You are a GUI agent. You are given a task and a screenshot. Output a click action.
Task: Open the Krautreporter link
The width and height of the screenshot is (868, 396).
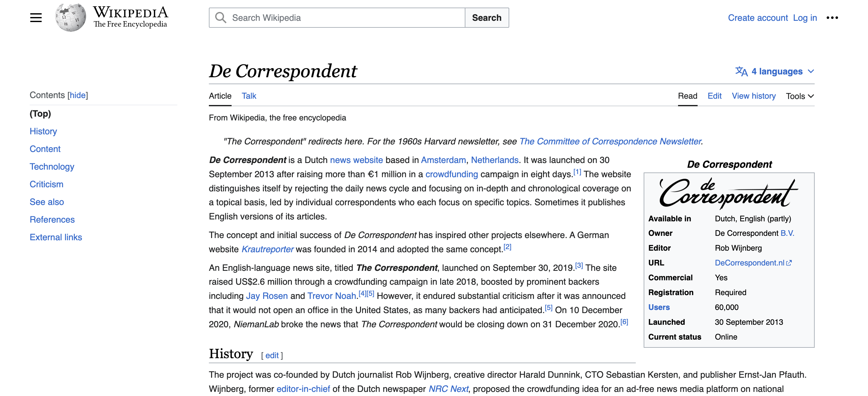point(267,249)
